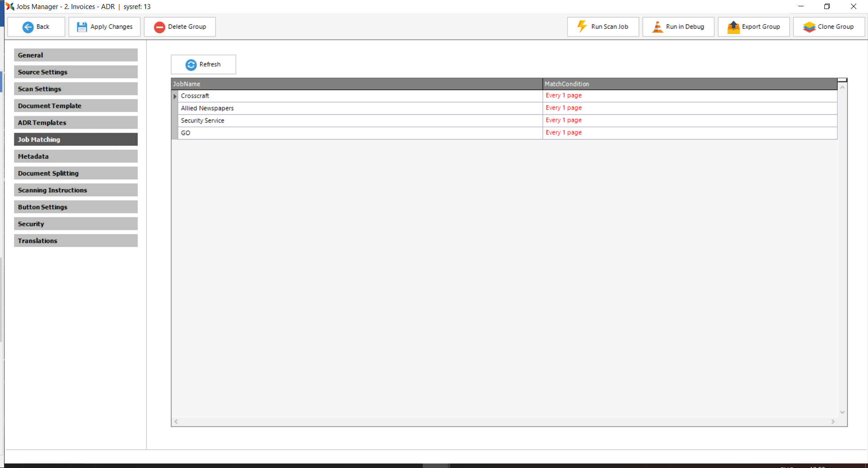This screenshot has width=868, height=468.
Task: Click the Export Group icon
Action: 733,27
